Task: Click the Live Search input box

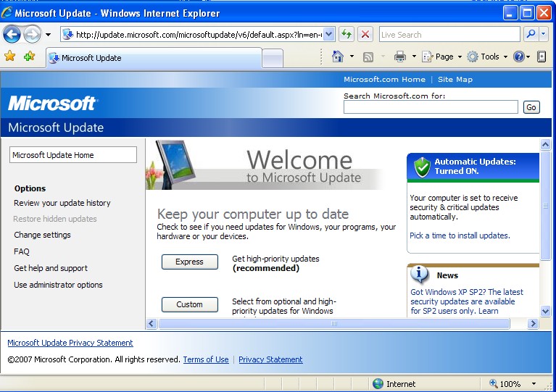Action: [449, 35]
